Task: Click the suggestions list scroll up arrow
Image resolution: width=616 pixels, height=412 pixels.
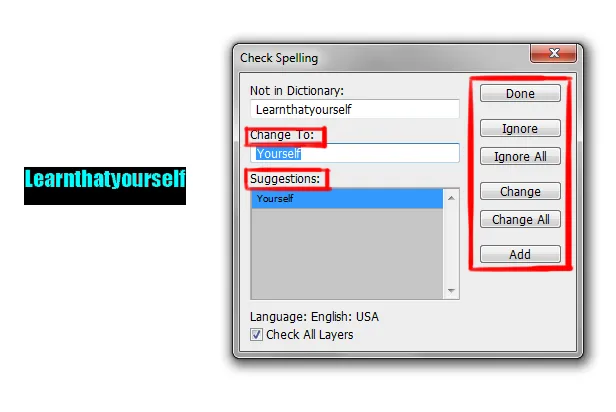Action: [x=452, y=199]
